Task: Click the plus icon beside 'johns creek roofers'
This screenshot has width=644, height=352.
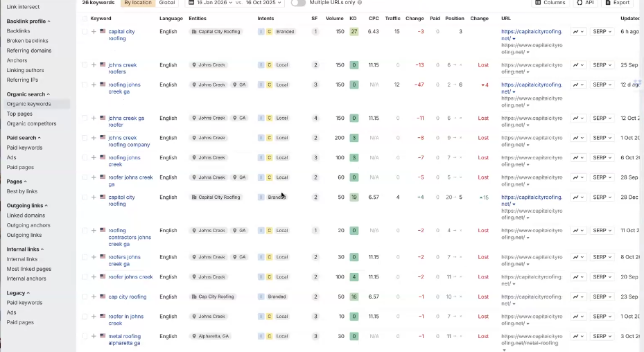Action: pyautogui.click(x=94, y=65)
